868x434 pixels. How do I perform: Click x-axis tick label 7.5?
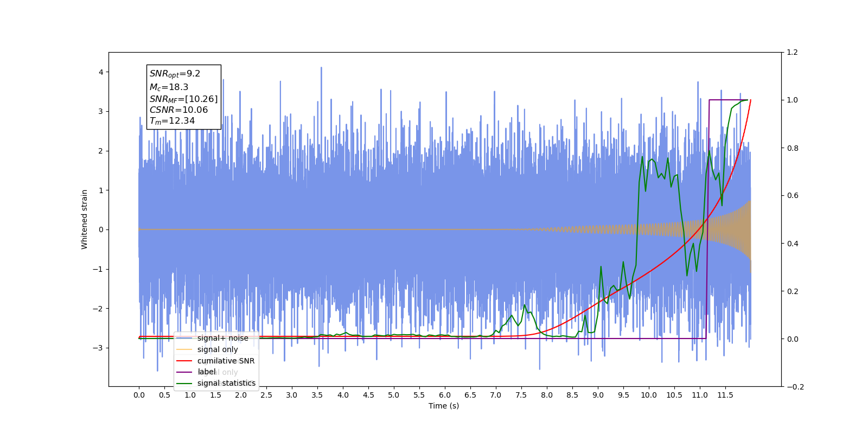521,395
